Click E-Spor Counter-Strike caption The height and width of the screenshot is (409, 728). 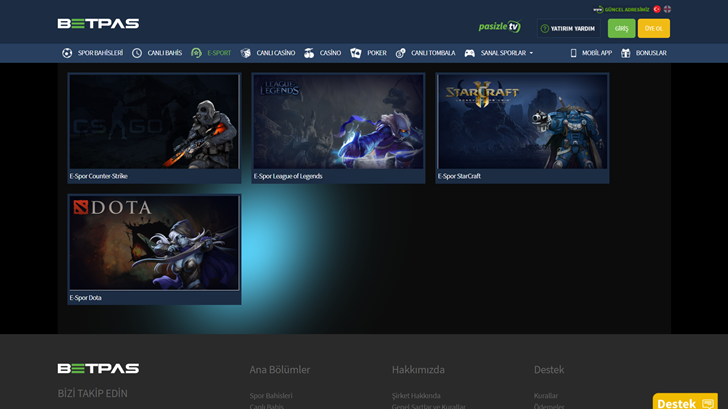[x=98, y=176]
